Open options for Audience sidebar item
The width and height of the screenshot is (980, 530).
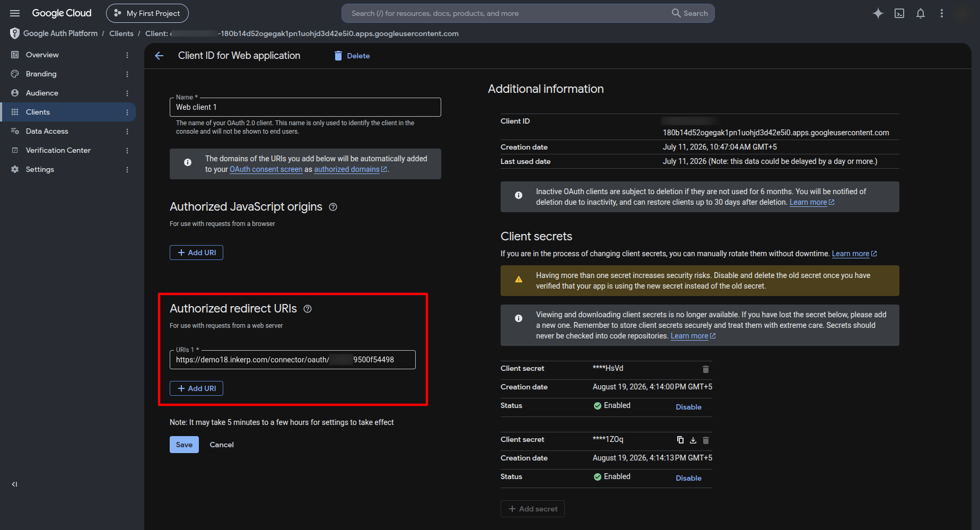[x=127, y=93]
